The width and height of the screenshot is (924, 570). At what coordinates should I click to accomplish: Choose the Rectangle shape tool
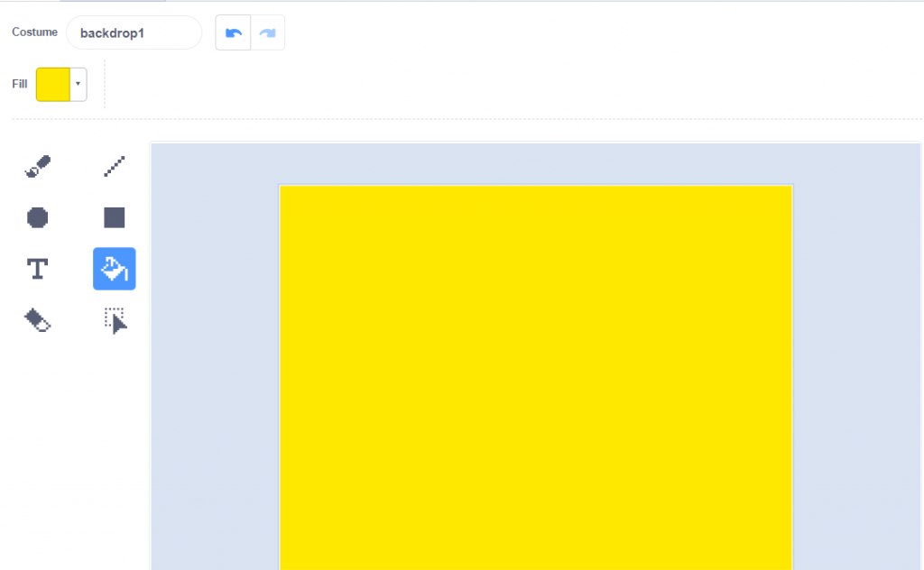click(114, 217)
